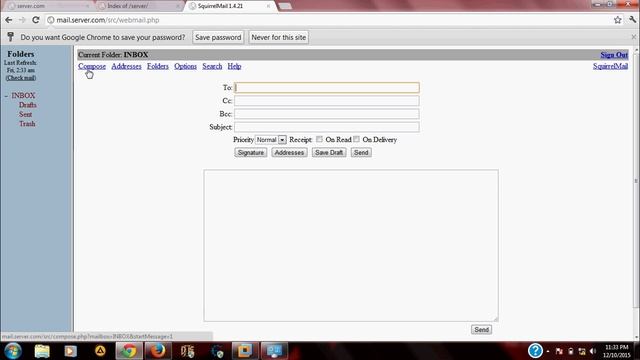Dismiss the save password bar

[x=633, y=37]
